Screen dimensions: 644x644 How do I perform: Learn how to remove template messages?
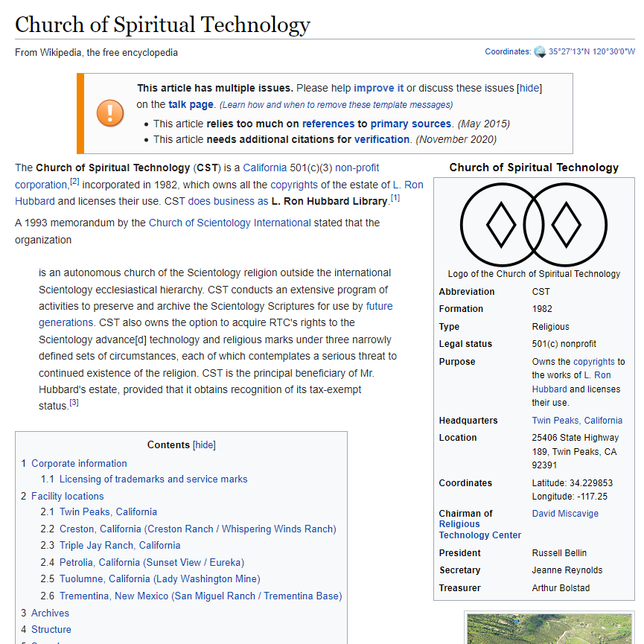click(x=336, y=105)
